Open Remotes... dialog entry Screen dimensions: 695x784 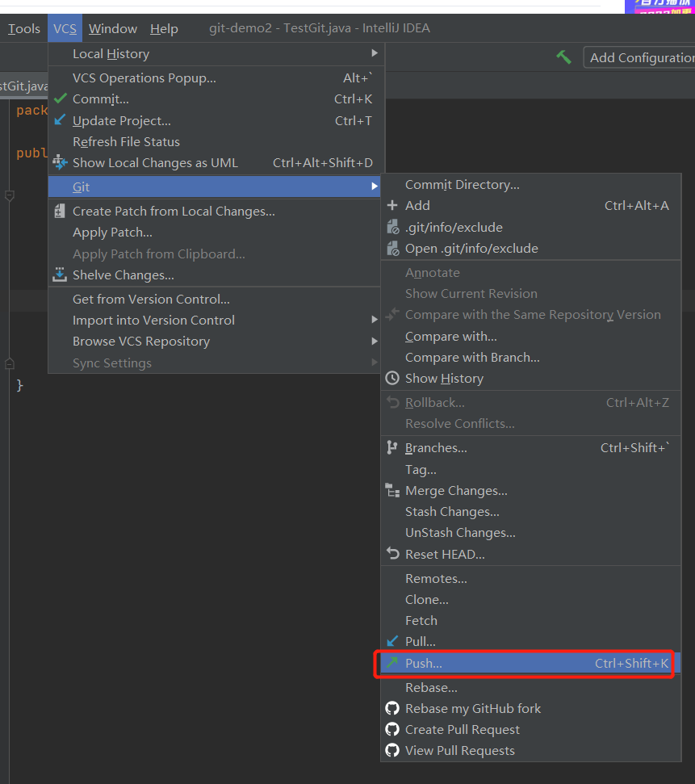coord(531,578)
